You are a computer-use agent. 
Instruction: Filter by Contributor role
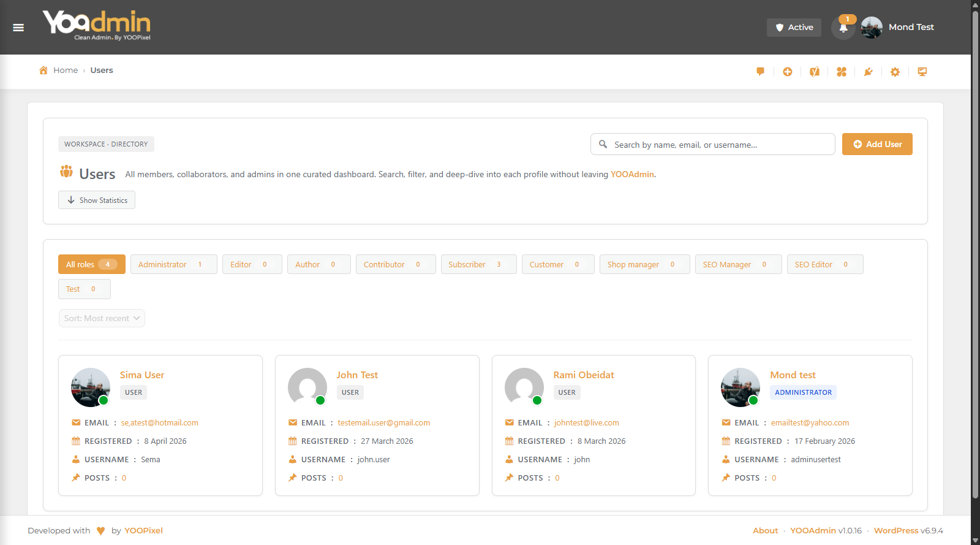pos(396,264)
